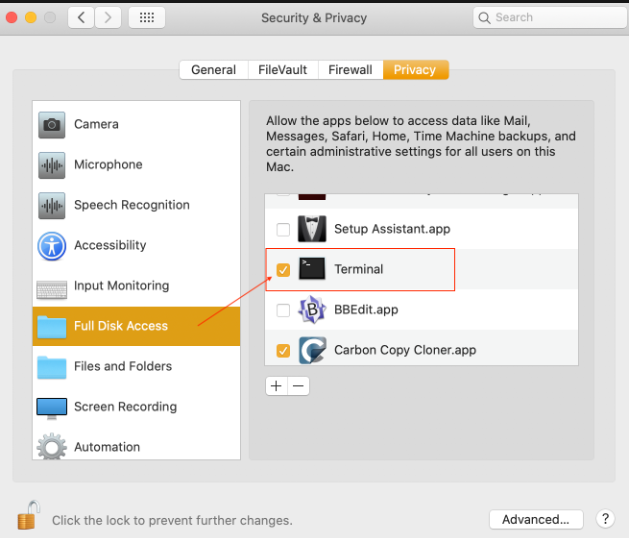The image size is (629, 538).
Task: Click the Carbon Copy Cloner app icon
Action: click(312, 350)
